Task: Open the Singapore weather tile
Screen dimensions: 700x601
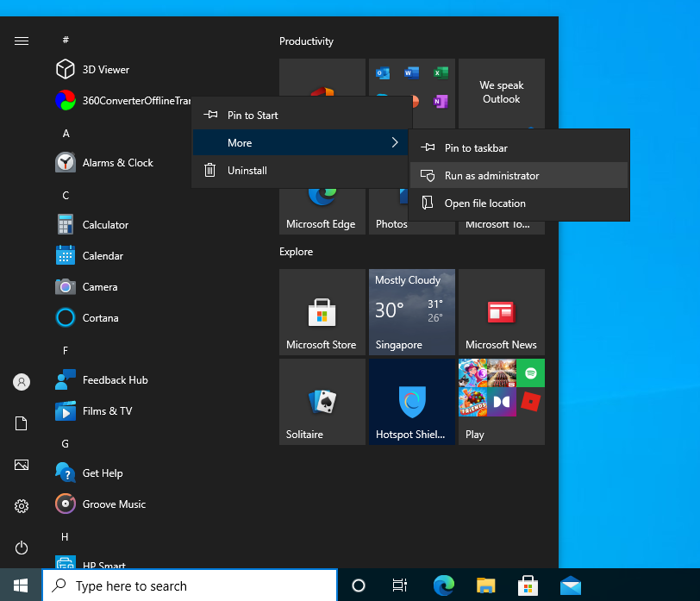Action: tap(412, 312)
